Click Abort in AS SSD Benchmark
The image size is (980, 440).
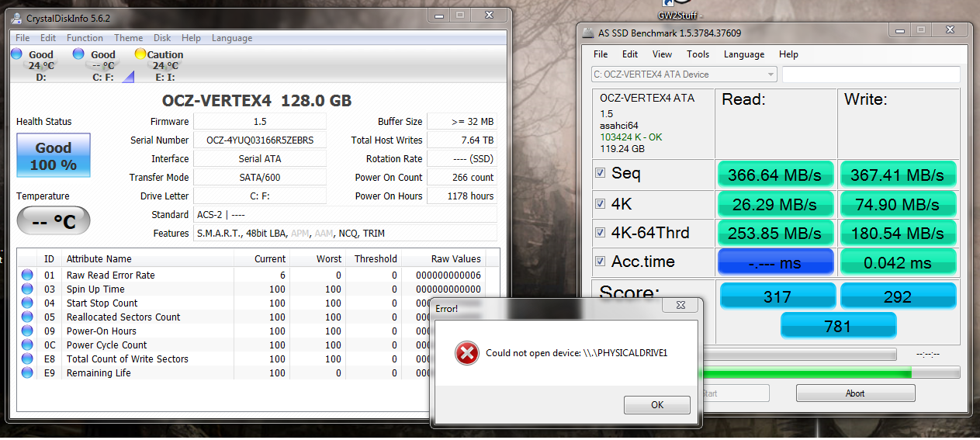[x=855, y=393]
